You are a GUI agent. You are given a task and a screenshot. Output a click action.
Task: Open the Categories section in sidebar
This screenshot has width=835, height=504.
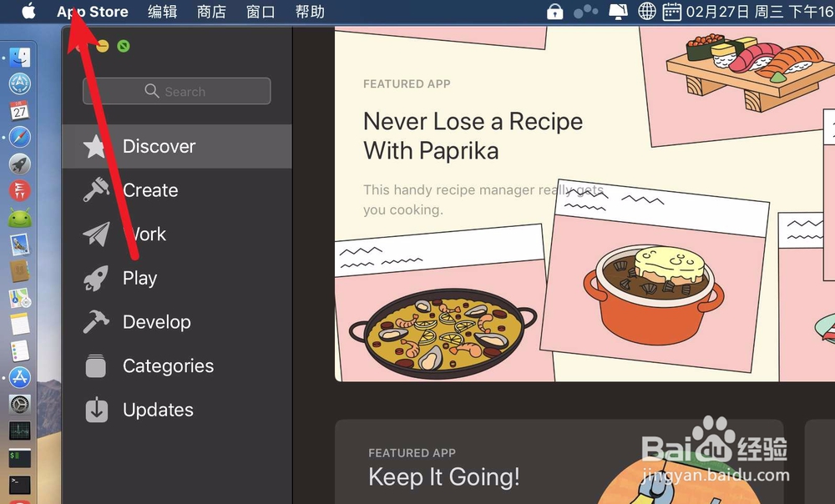(177, 365)
